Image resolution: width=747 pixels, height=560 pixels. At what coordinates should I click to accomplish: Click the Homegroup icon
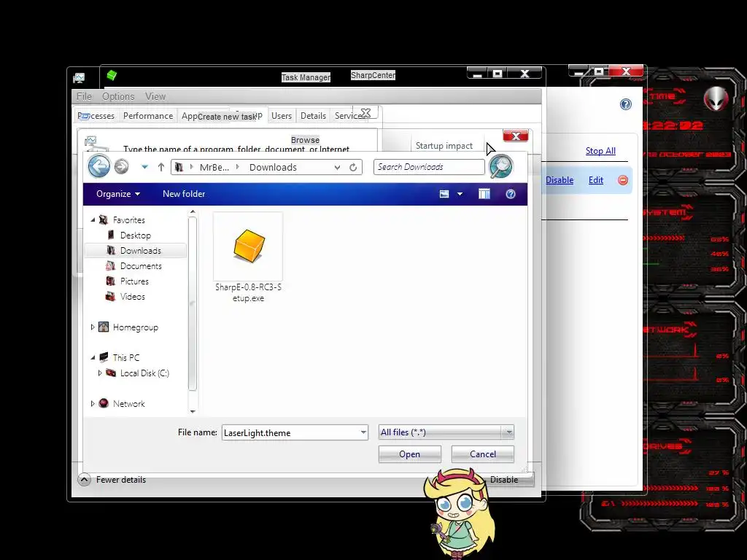click(104, 327)
